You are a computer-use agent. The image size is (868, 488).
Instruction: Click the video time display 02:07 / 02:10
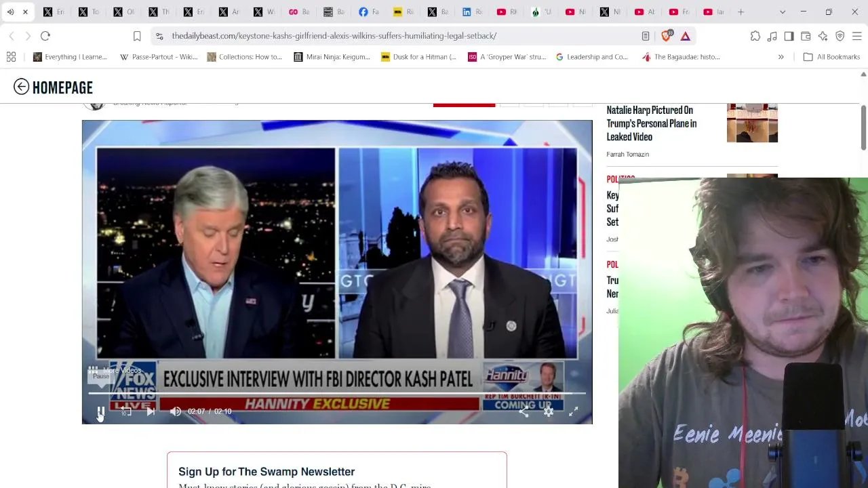(x=210, y=411)
